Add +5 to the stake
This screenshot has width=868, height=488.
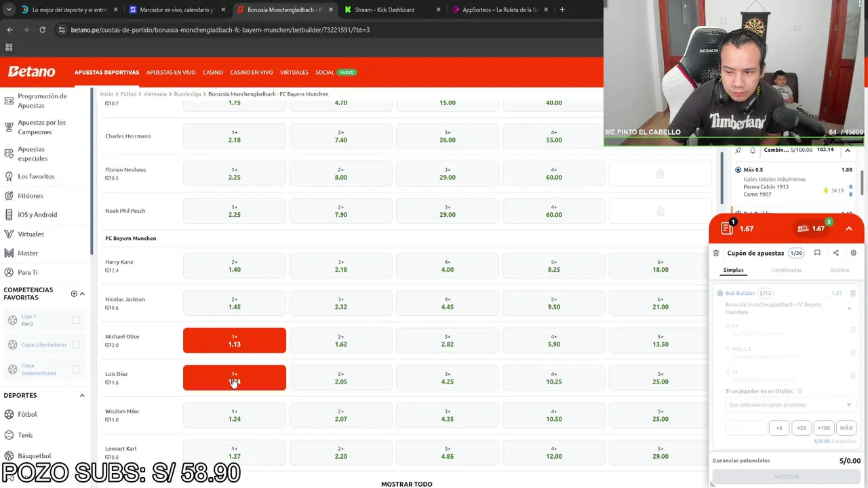tap(779, 428)
